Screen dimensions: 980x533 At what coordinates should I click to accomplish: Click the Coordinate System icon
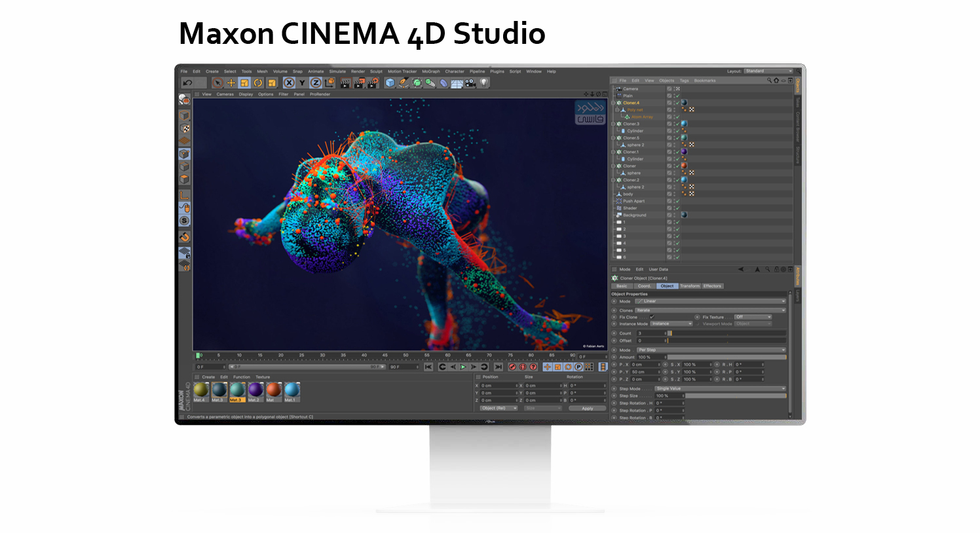(x=329, y=83)
